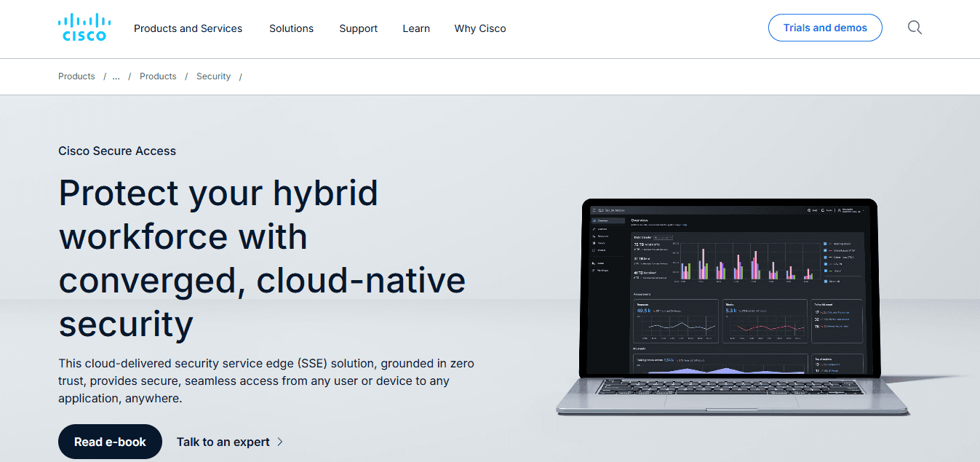Go to second Products breadcrumb link
The height and width of the screenshot is (462, 980).
(158, 76)
